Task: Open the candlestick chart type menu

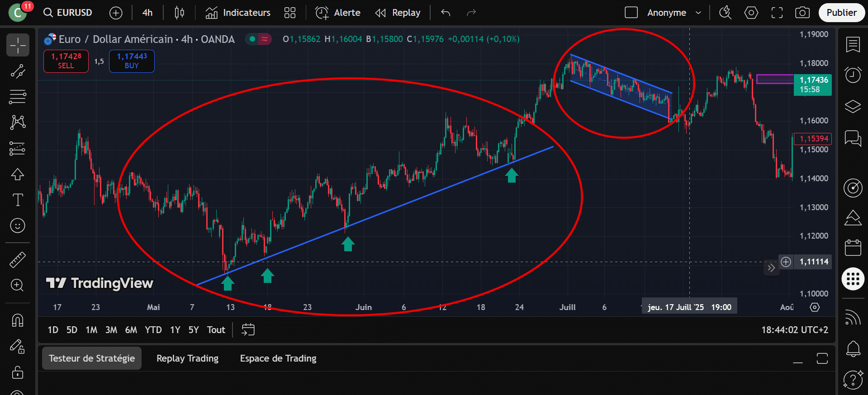Action: coord(179,13)
